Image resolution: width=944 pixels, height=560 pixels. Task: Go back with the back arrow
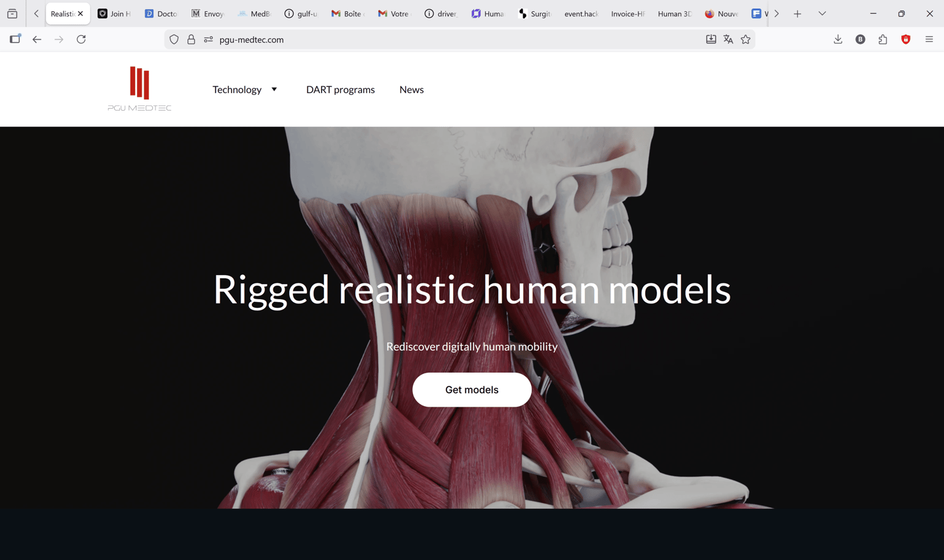coord(37,39)
